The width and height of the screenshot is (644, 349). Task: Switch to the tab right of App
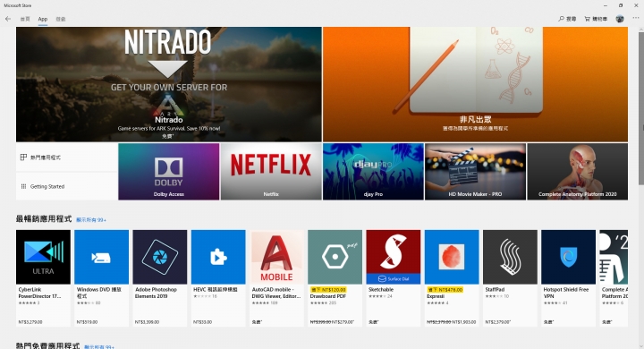point(61,19)
